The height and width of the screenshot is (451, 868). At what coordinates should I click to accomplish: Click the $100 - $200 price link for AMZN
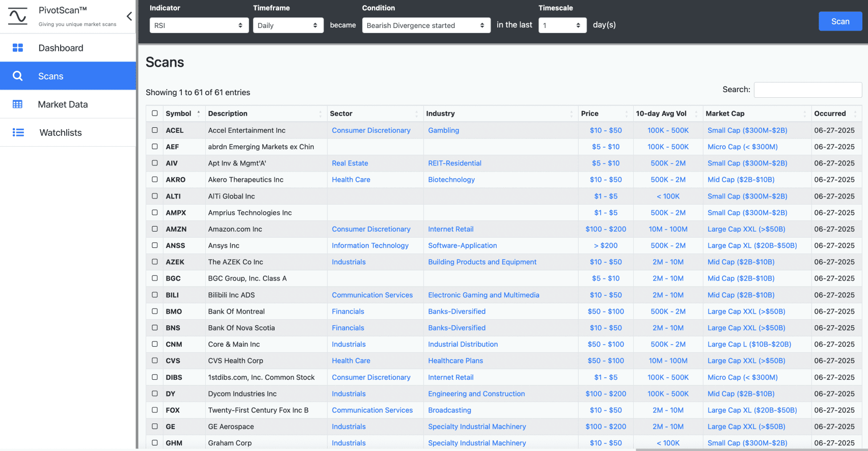click(x=606, y=229)
